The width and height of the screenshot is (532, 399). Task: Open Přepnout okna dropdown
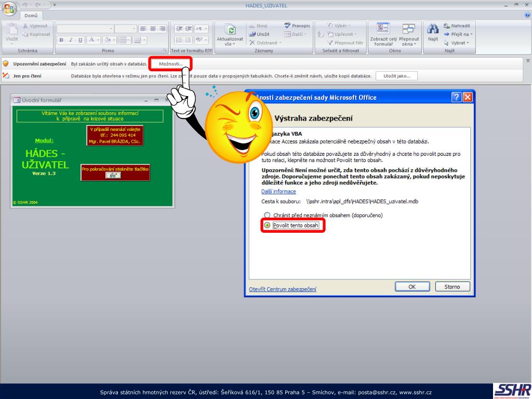click(x=409, y=35)
